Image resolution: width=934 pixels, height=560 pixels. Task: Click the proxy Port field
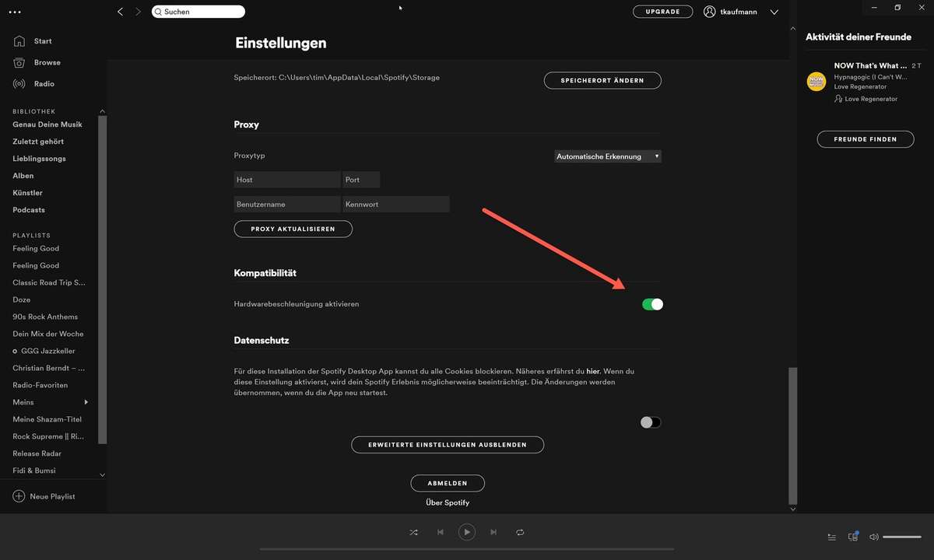pyautogui.click(x=361, y=180)
